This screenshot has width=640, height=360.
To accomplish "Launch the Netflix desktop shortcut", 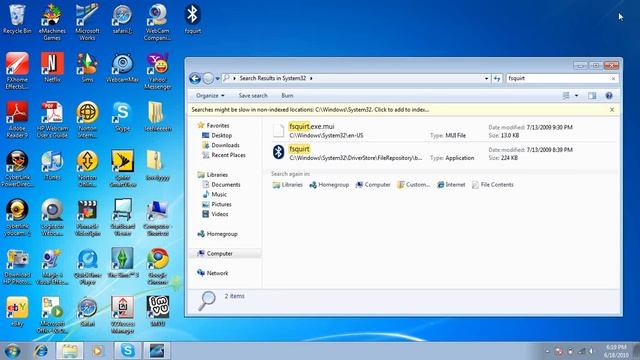I will point(52,68).
